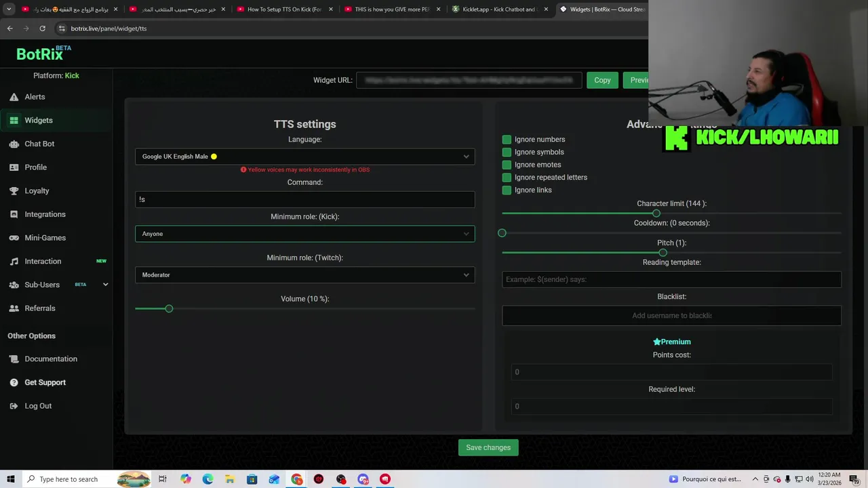The image size is (868, 488).
Task: Adjust the Pitch slider handle
Action: (663, 253)
